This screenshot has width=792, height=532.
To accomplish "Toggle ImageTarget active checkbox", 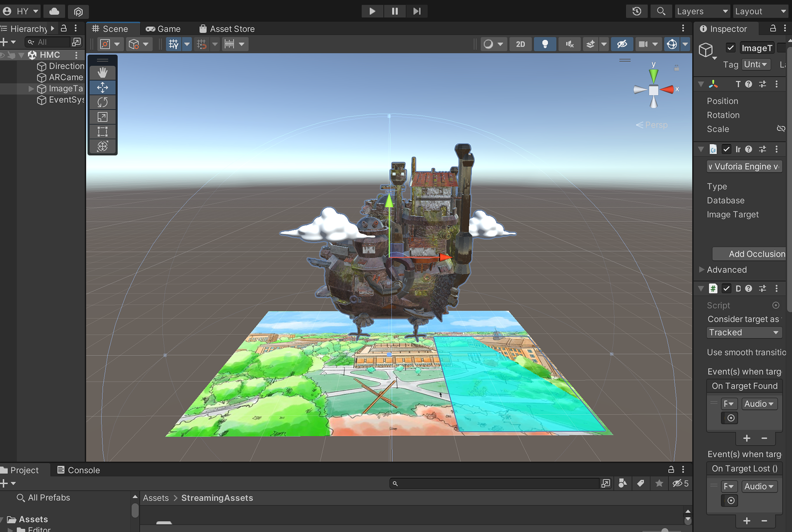I will coord(731,48).
